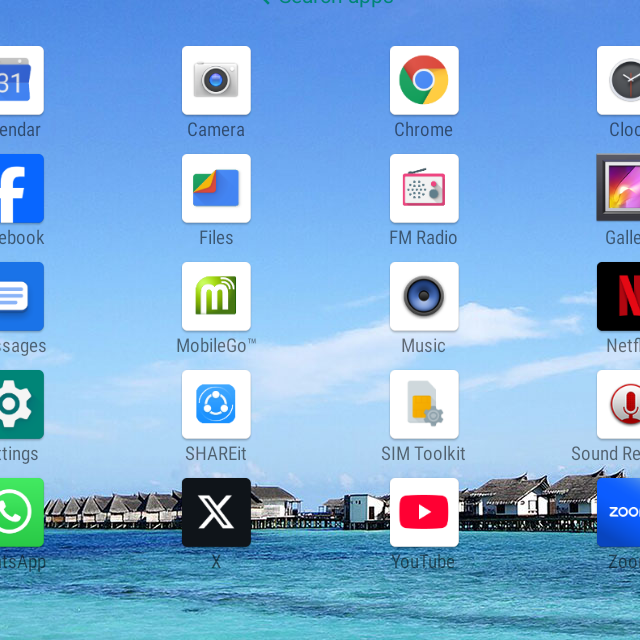Launch the Sound Recorder microphone app
This screenshot has width=640, height=640.
click(x=620, y=404)
